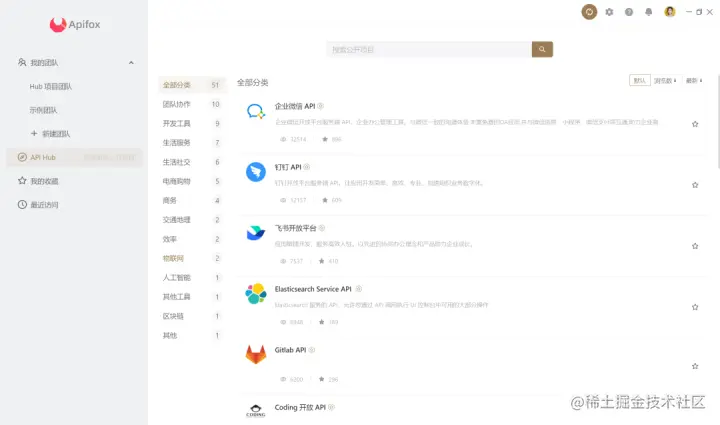This screenshot has width=720, height=425.
Task: Favorite 钉钉 API with its star
Action: [x=695, y=185]
